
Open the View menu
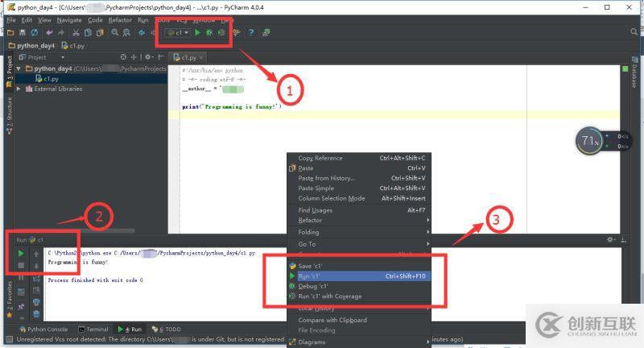pyautogui.click(x=45, y=19)
